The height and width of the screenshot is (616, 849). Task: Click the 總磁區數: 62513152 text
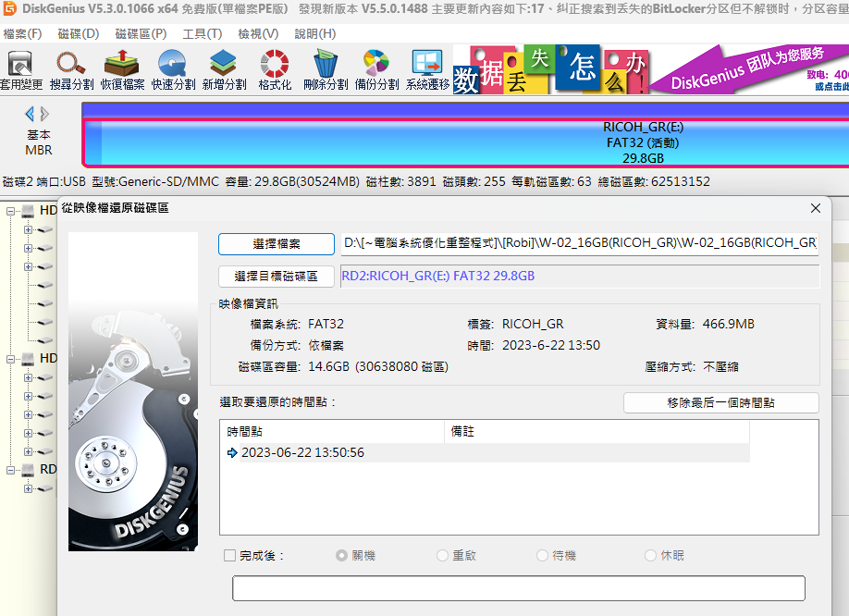(x=654, y=181)
